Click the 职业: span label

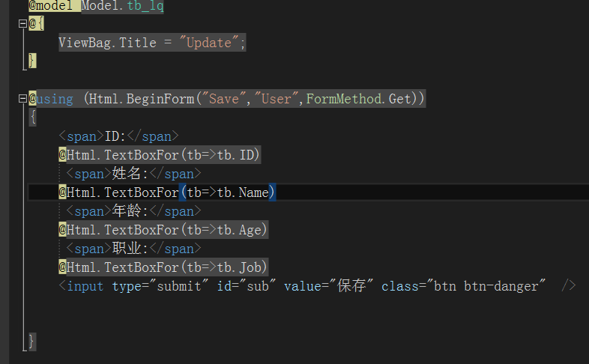(133, 249)
